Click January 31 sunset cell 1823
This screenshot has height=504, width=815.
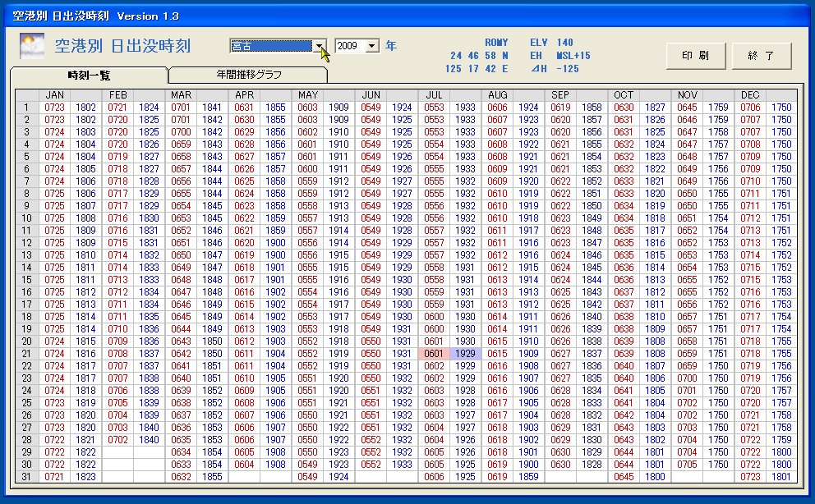click(x=85, y=476)
